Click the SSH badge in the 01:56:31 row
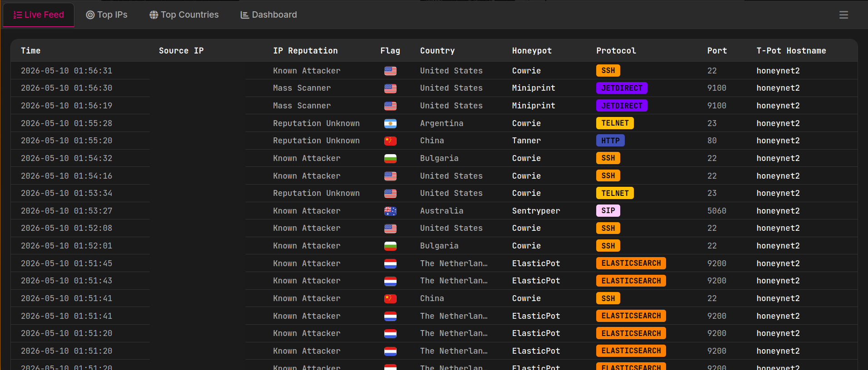This screenshot has height=370, width=868. tap(608, 71)
